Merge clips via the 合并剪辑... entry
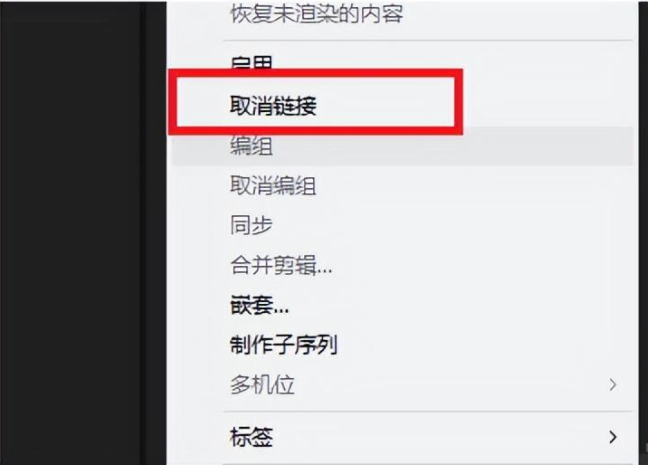Viewport: 648px width, 466px height. click(281, 265)
